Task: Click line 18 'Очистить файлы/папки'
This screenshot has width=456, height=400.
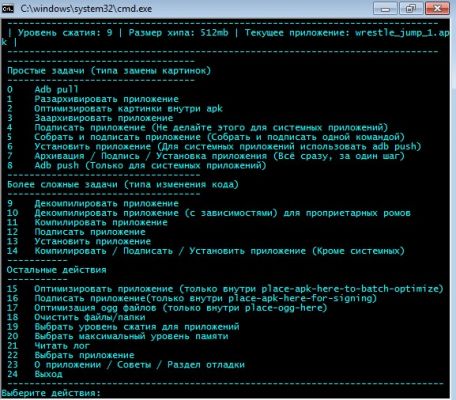Action: [x=76, y=317]
